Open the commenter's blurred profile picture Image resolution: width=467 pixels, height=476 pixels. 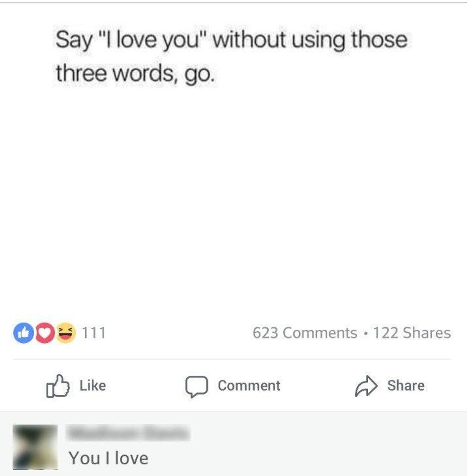click(x=35, y=447)
